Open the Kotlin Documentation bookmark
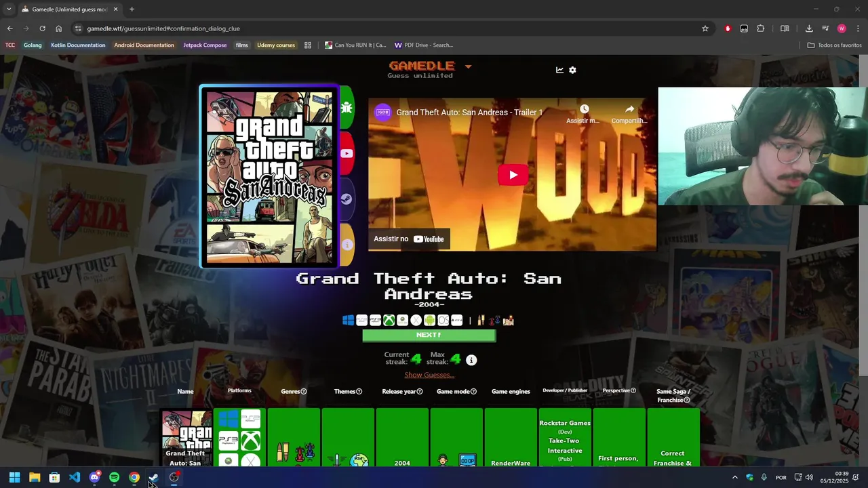The image size is (868, 488). [x=78, y=45]
